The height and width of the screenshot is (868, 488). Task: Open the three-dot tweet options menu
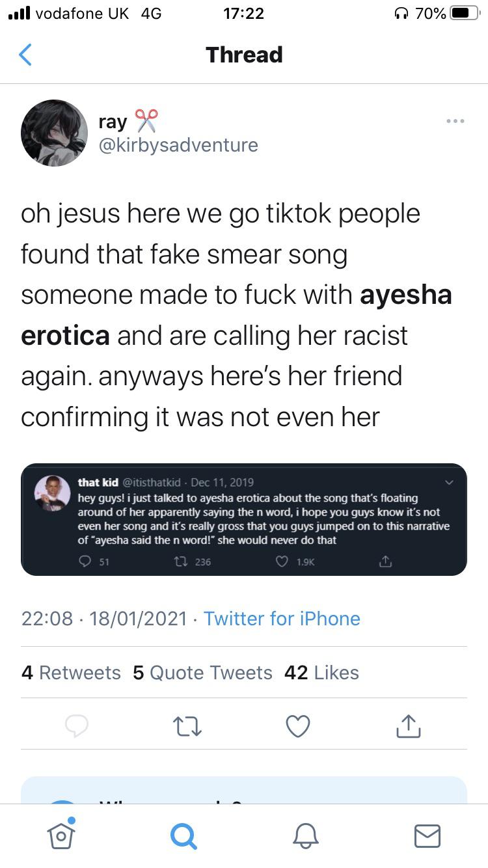click(x=455, y=121)
